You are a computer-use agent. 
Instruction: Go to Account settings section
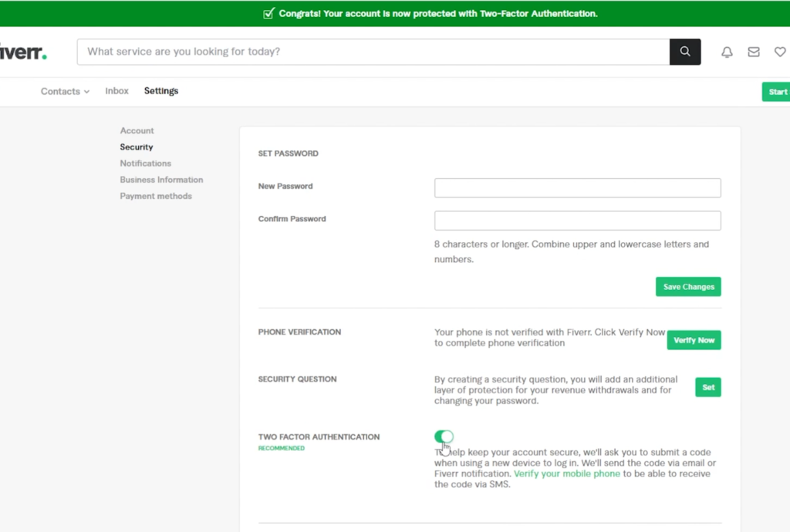(x=137, y=130)
